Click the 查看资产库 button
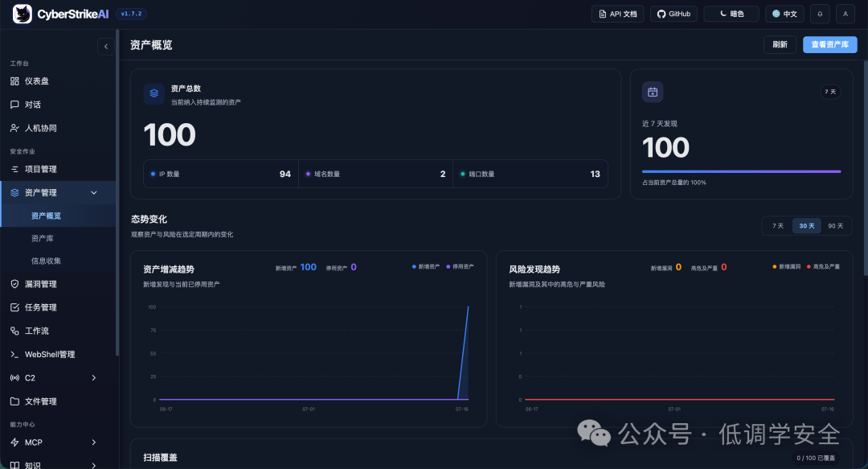The height and width of the screenshot is (469, 868). (829, 44)
